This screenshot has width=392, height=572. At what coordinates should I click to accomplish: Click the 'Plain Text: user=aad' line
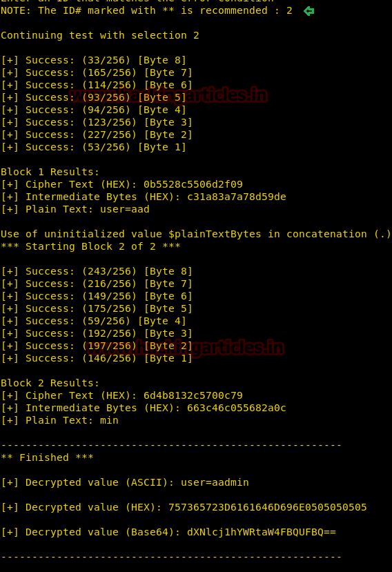[x=75, y=209]
